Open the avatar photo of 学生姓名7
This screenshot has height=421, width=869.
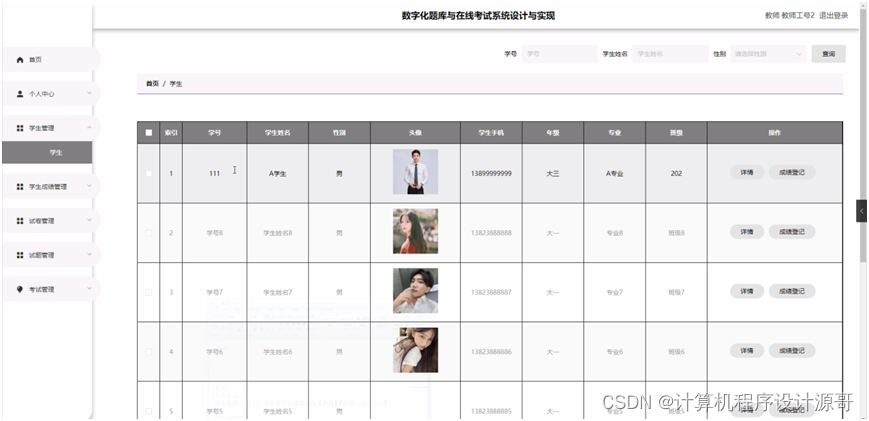click(415, 290)
